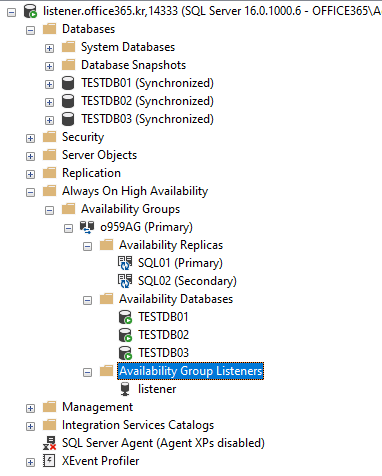Click the Security folder icon
This screenshot has height=476, width=382.
pos(49,137)
